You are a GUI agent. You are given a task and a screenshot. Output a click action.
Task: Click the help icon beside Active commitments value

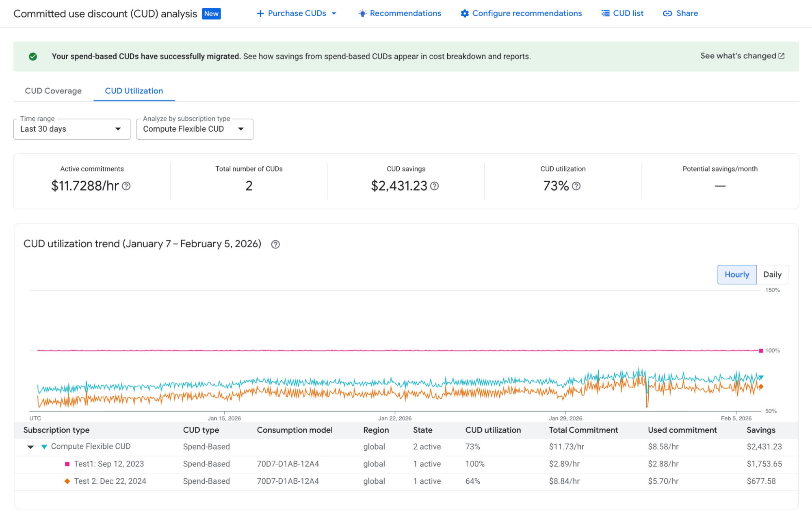click(x=126, y=187)
